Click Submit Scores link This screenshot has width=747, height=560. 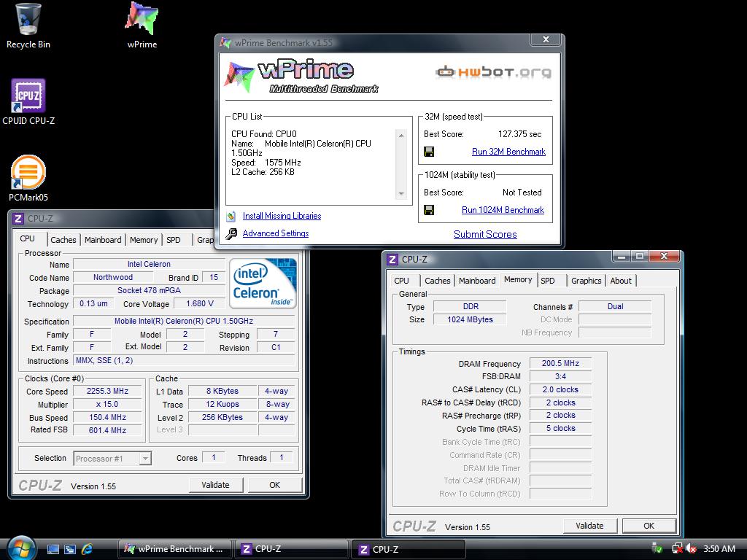485,234
